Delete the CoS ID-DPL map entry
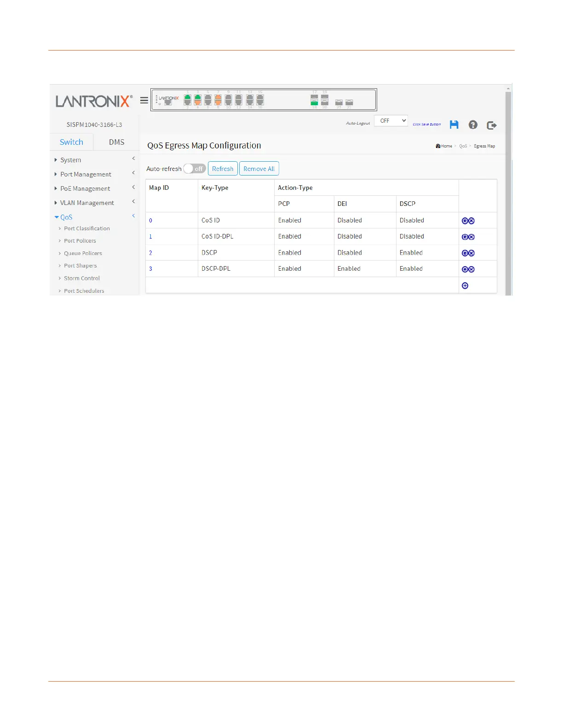563x728 pixels. [471, 237]
